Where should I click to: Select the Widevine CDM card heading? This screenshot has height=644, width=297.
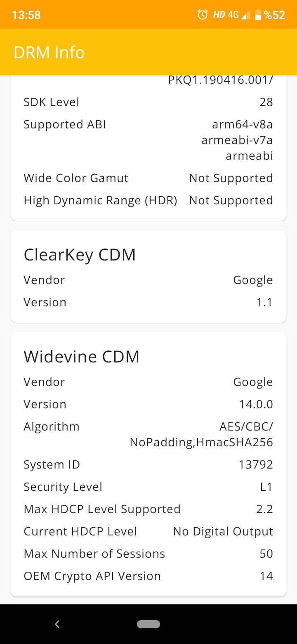[82, 356]
